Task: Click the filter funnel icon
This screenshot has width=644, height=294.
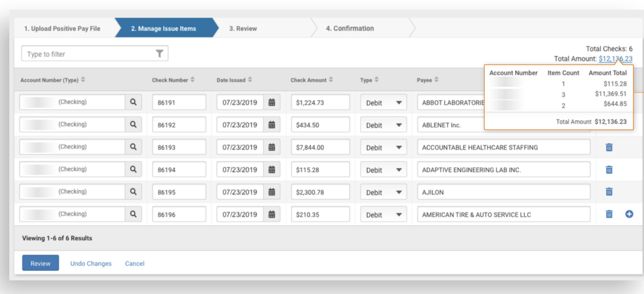Action: click(x=160, y=54)
